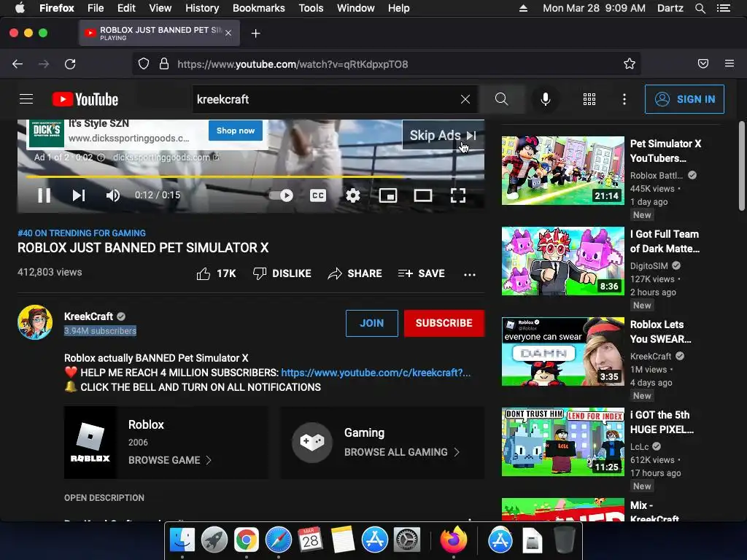This screenshot has width=747, height=560.
Task: Subscribe to KreekCraft
Action: (x=444, y=323)
